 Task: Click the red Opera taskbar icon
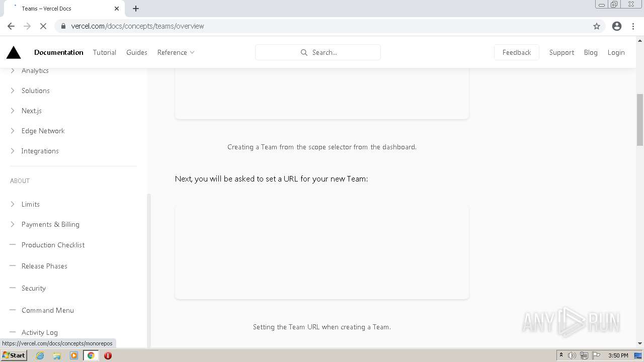[x=108, y=355]
